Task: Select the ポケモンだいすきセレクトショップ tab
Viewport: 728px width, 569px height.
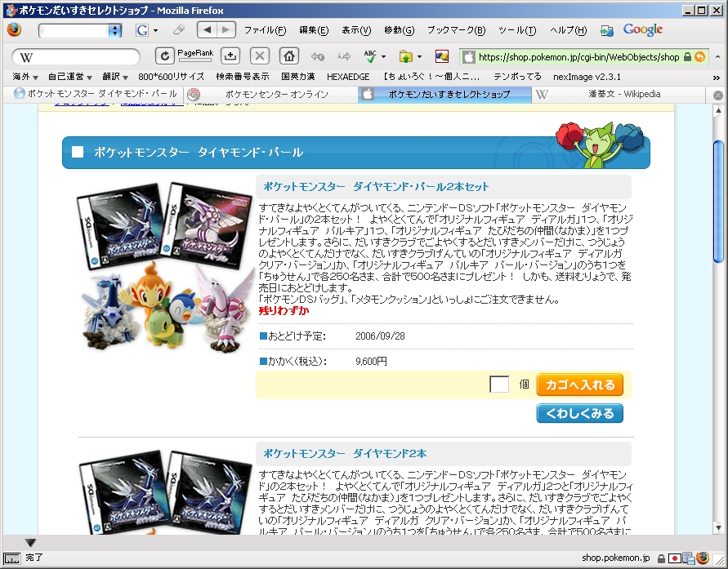Action: [444, 94]
